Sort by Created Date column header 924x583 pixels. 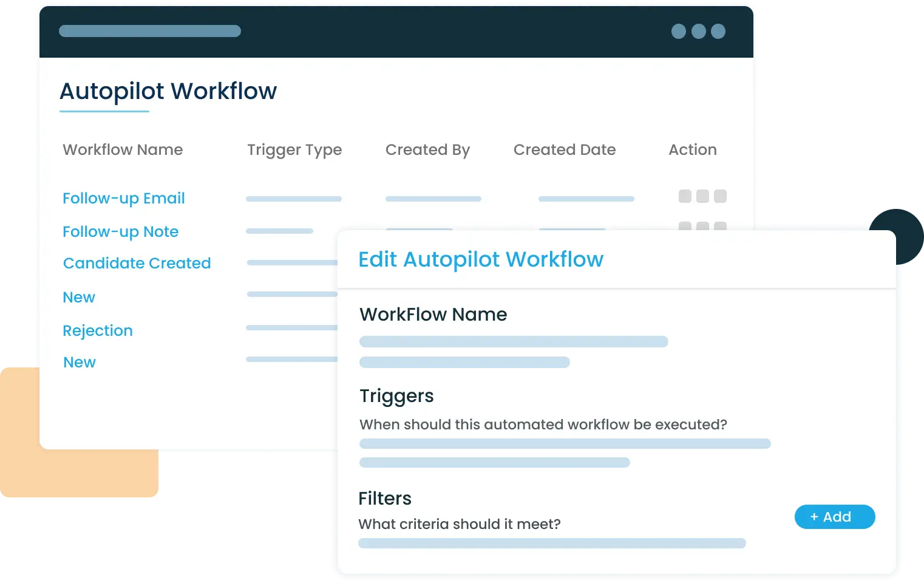click(565, 149)
